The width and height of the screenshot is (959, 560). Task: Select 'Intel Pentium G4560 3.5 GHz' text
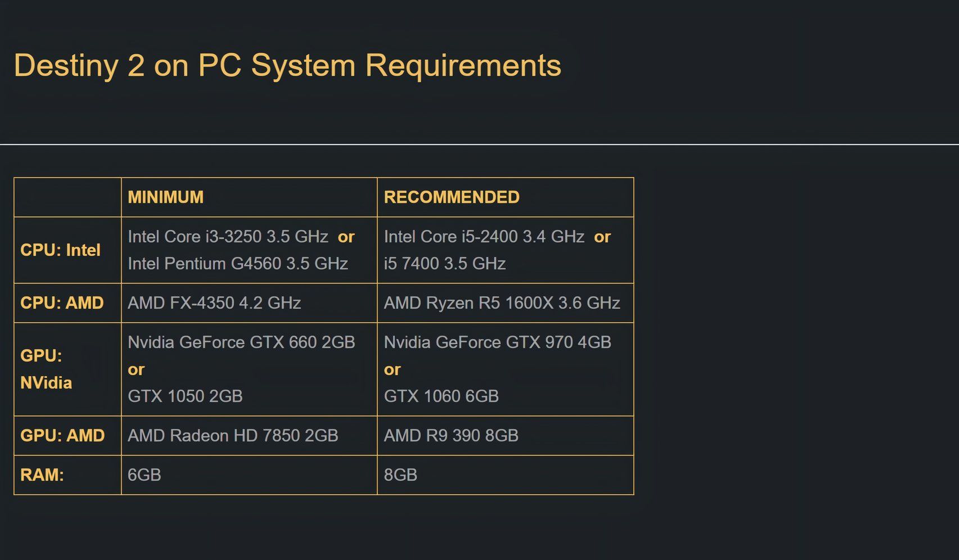[x=238, y=264]
